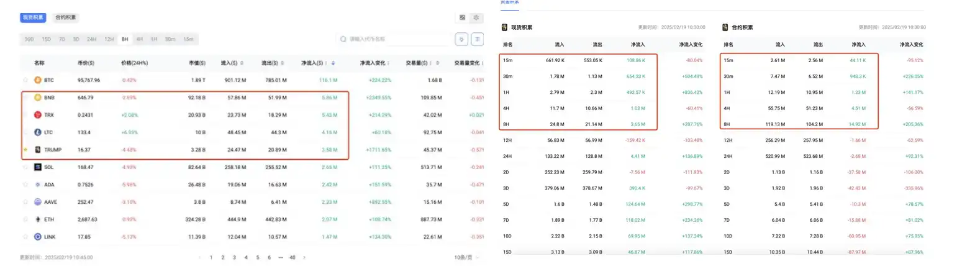Viewport: 980px width, 266px height.
Task: Click the Ethereum (ETH) coin icon
Action: pyautogui.click(x=37, y=219)
